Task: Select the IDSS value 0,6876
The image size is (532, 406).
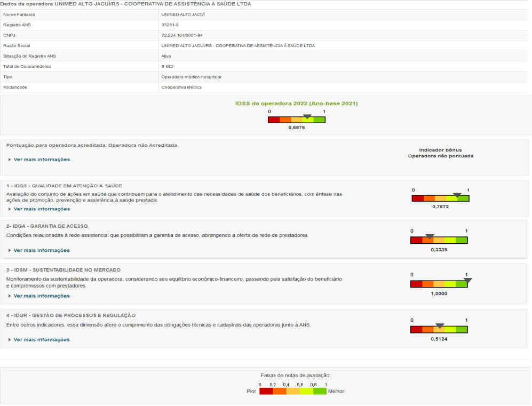Action: coord(297,128)
